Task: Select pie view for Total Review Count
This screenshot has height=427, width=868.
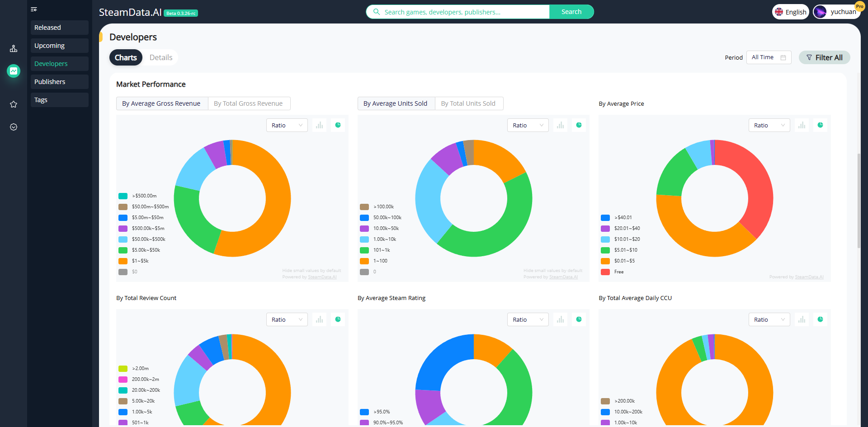Action: pos(338,319)
